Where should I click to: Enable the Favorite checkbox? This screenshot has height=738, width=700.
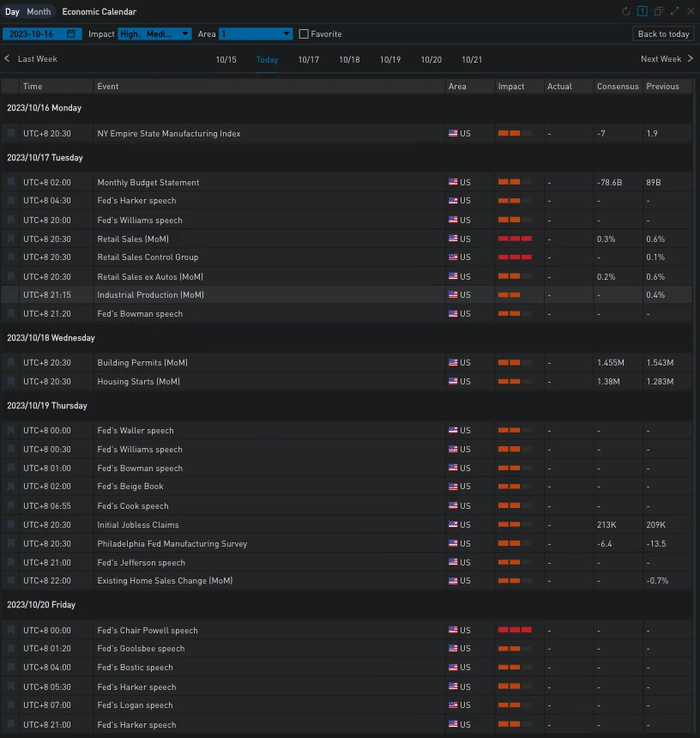304,34
